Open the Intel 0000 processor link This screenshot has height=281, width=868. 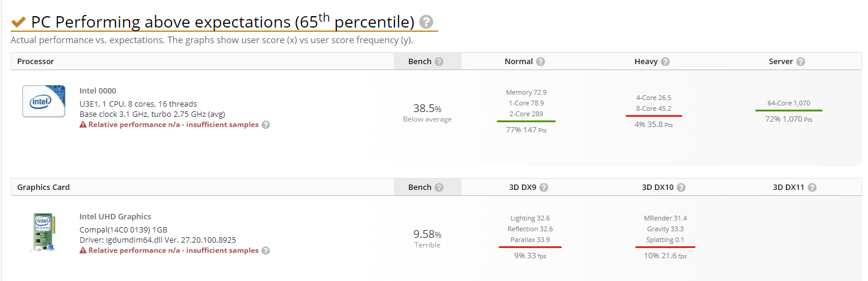(x=98, y=91)
